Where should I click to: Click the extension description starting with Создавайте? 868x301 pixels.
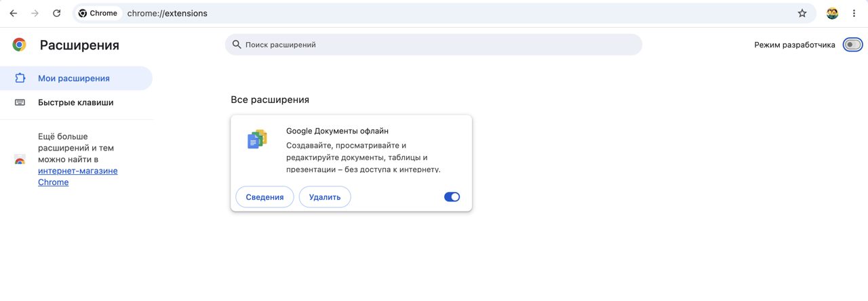pos(363,157)
